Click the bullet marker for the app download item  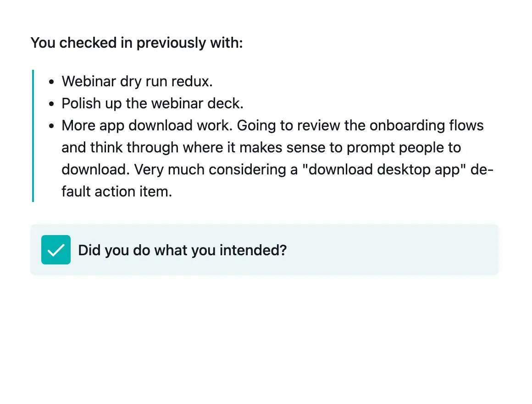[51, 126]
